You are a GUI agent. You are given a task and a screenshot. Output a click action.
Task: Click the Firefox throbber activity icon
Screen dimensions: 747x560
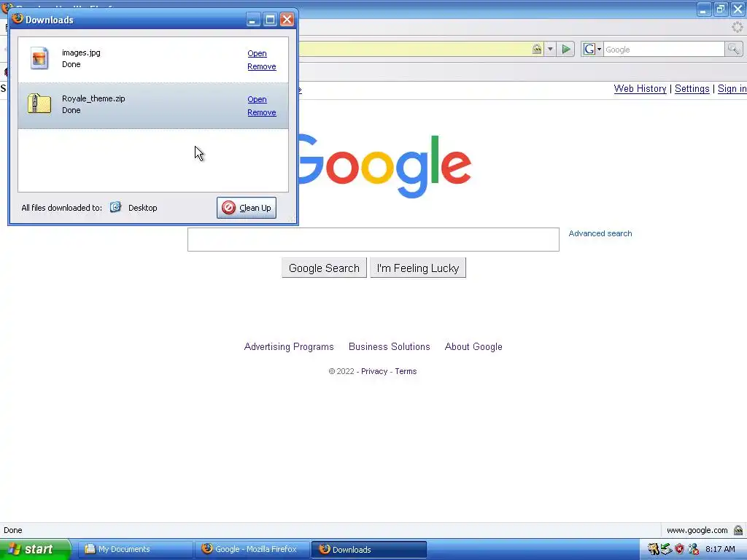[737, 27]
